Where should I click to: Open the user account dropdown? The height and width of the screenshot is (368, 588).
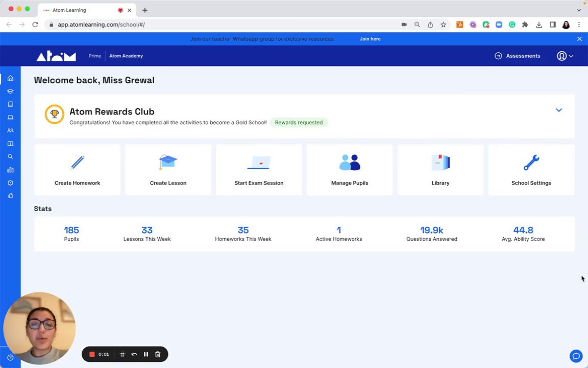(565, 56)
